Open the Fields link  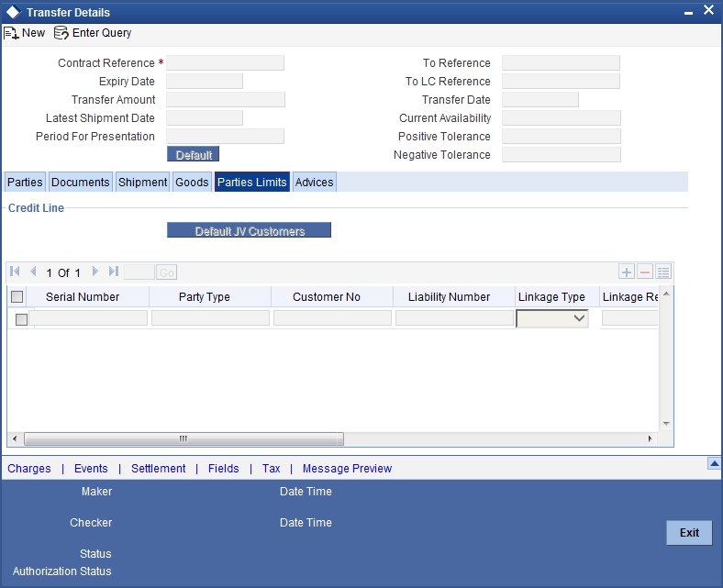223,469
